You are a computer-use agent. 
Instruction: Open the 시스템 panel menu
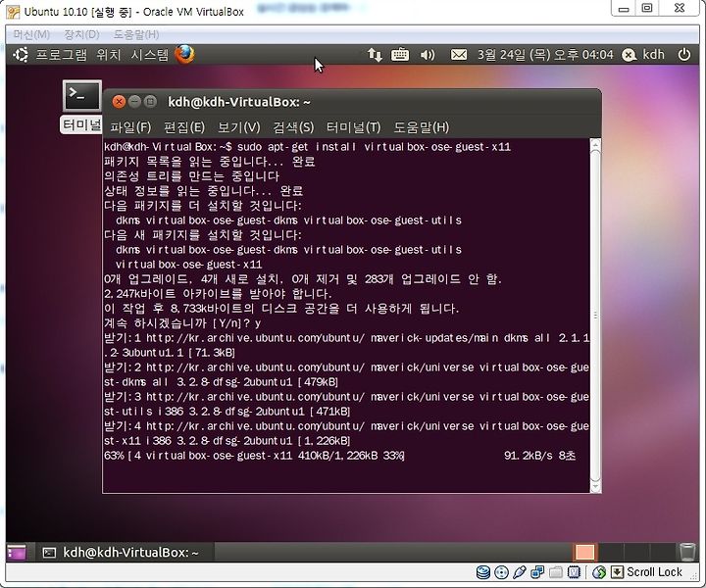tap(149, 55)
